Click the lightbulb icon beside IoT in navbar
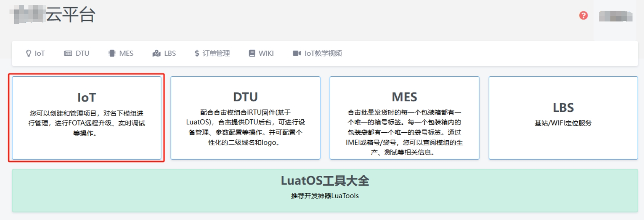 [28, 53]
